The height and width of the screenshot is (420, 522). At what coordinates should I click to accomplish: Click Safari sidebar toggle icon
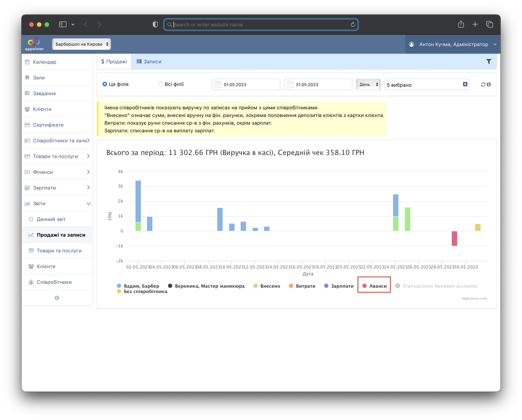(x=62, y=24)
